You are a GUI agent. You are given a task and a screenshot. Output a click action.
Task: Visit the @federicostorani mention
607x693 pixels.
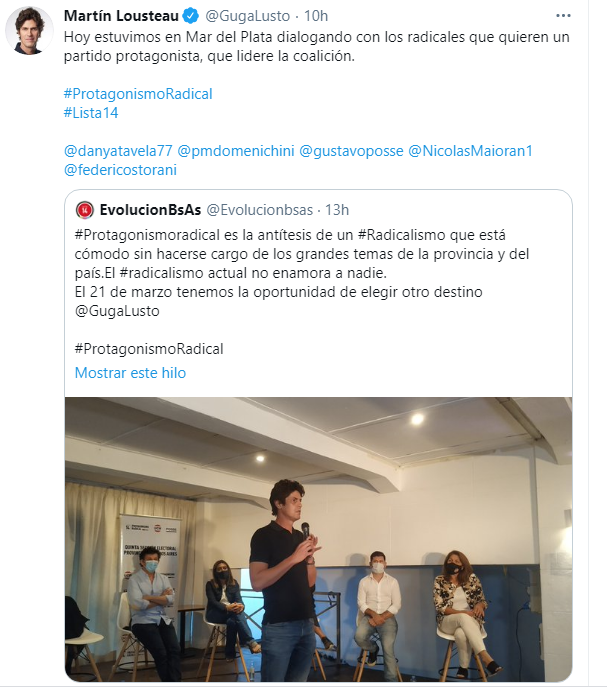tap(120, 170)
